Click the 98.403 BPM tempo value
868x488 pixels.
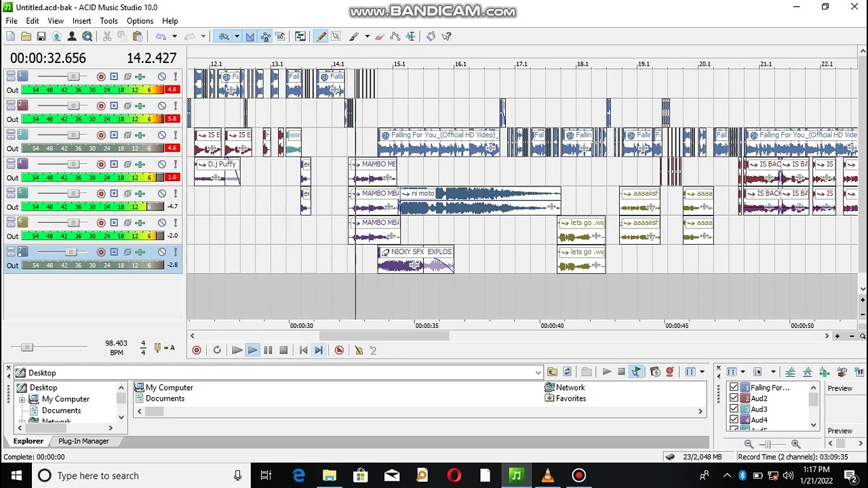116,344
